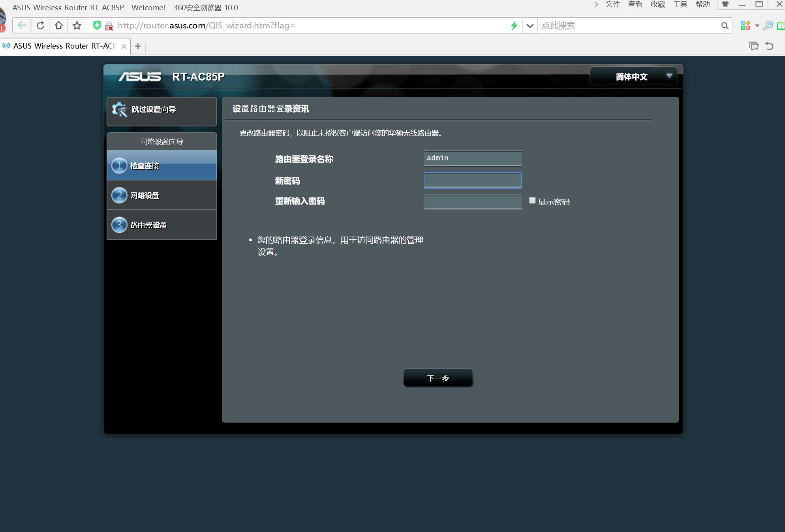Open the 查看 menu

635,4
